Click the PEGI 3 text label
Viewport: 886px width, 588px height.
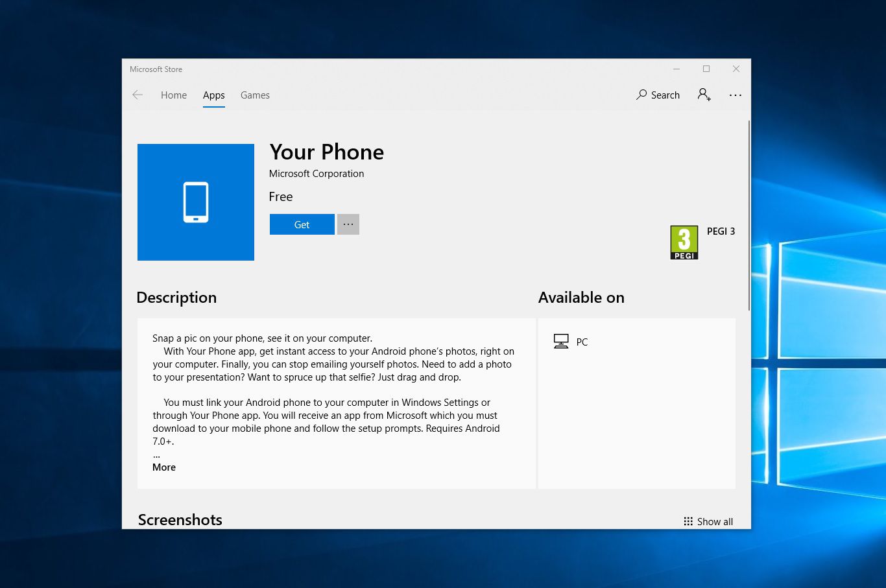coord(721,231)
